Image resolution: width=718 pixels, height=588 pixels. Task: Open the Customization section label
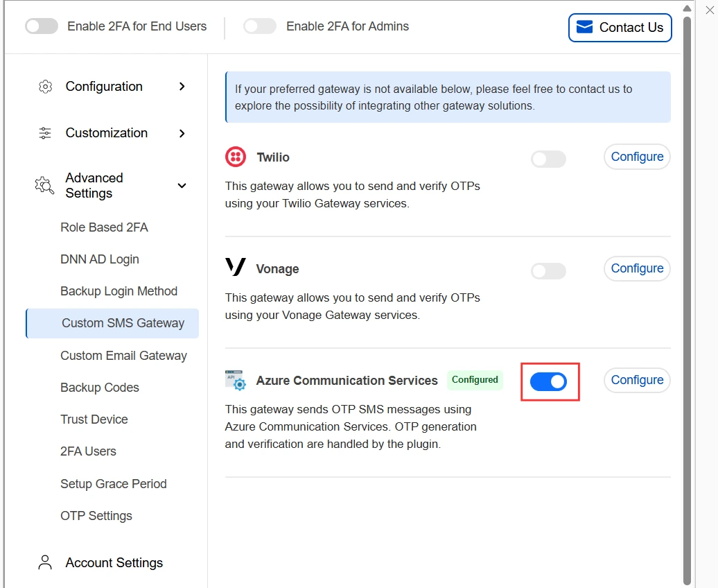107,133
